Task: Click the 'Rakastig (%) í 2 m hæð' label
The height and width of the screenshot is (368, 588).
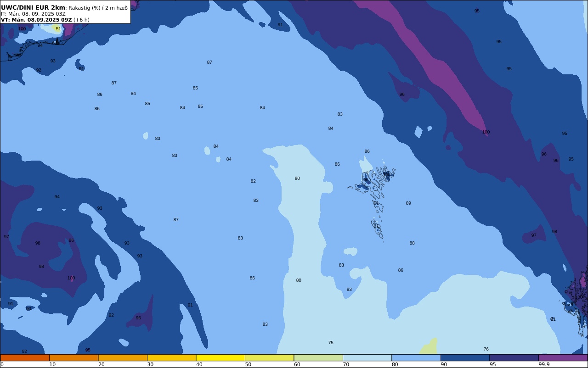Action: pyautogui.click(x=98, y=8)
